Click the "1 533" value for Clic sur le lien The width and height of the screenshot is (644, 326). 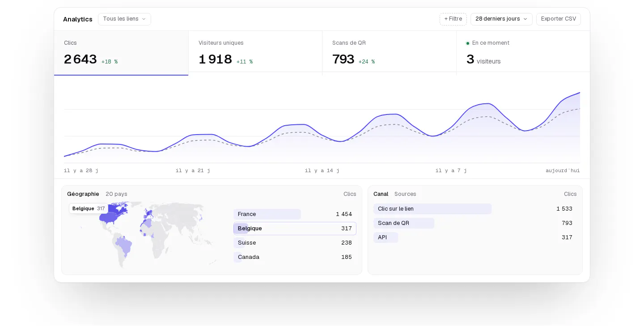pos(564,209)
